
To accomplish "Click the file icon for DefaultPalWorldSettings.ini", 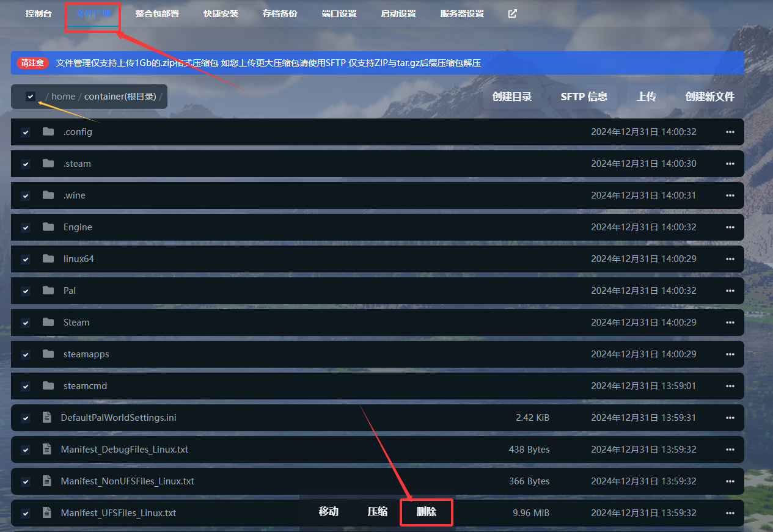I will [47, 418].
